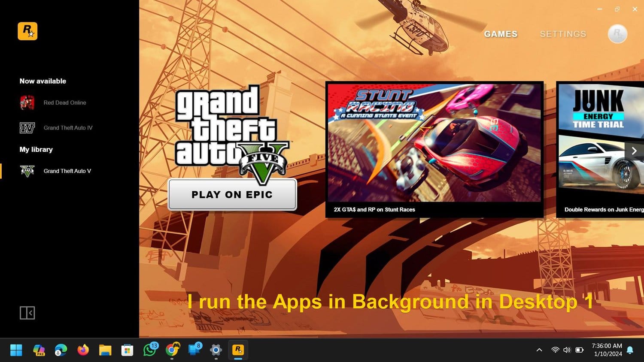Select the Red Dead Online game icon
Image resolution: width=644 pixels, height=362 pixels.
(65, 103)
